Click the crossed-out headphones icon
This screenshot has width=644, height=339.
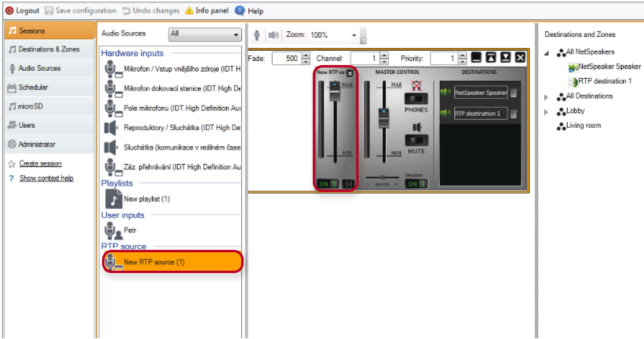417,85
